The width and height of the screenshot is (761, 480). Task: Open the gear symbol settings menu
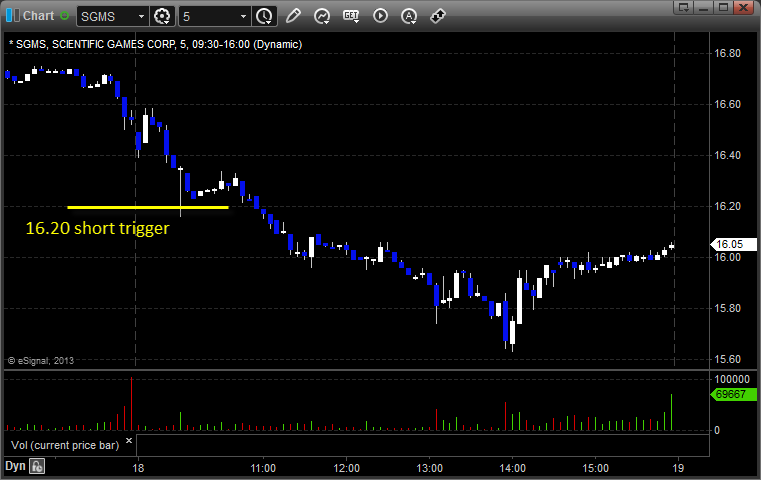pos(162,17)
